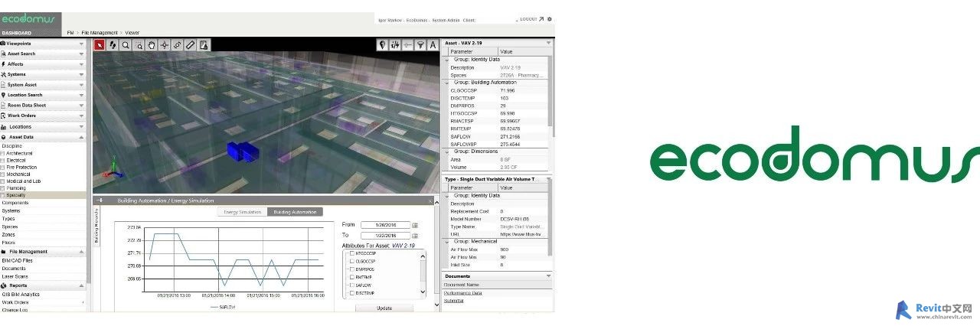Expand the Viewpoints sidebar section
This screenshot has width=980, height=326.
[81, 44]
